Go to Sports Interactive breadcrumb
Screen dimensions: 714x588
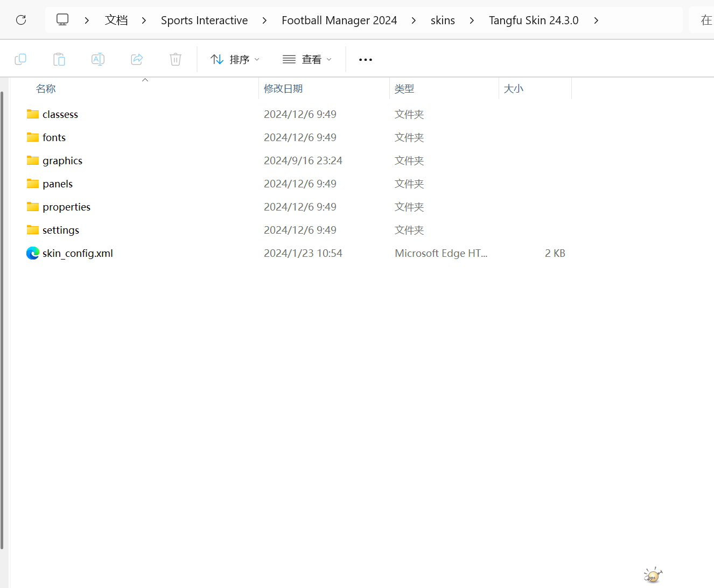point(205,20)
